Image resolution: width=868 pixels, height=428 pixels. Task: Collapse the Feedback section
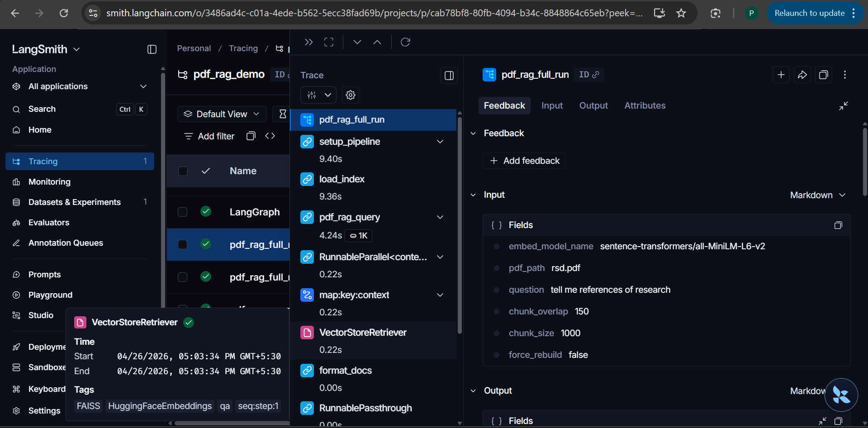pos(473,133)
